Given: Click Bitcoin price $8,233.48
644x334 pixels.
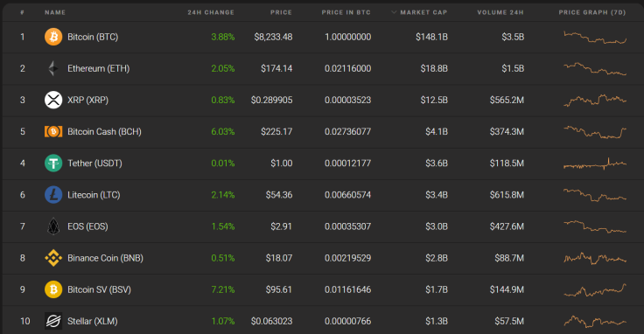Looking at the screenshot, I should pyautogui.click(x=274, y=37).
